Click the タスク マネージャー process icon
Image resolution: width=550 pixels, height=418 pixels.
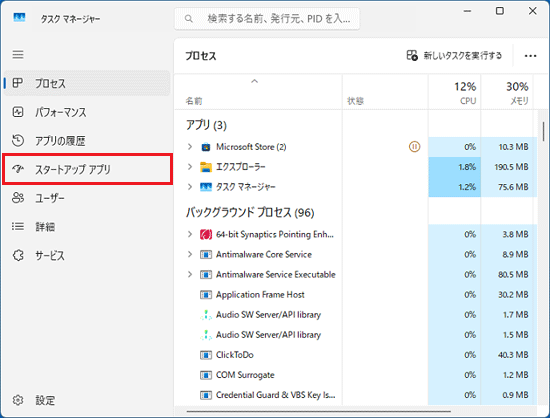[x=206, y=187]
